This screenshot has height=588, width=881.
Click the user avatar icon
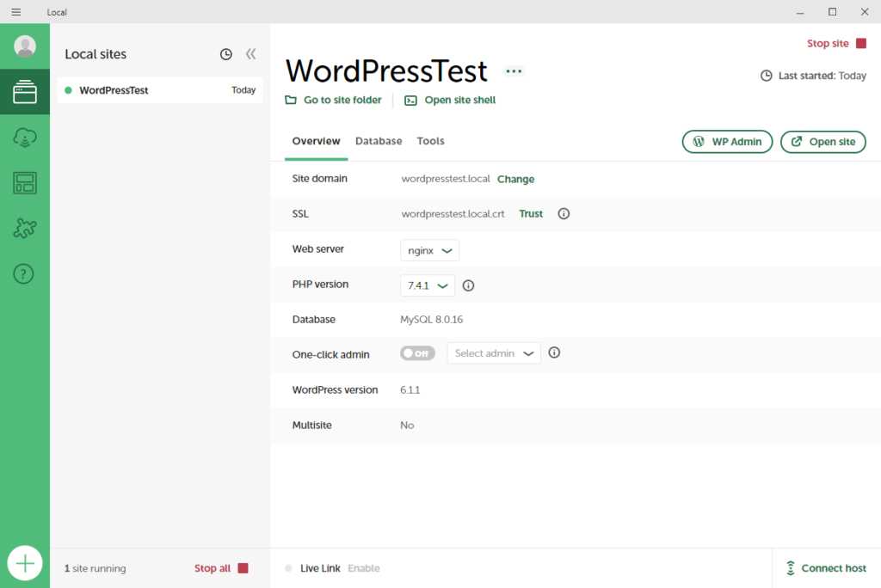[x=25, y=46]
